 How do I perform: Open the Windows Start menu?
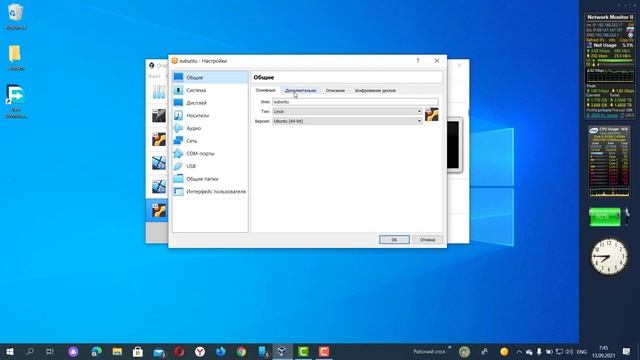click(x=10, y=351)
